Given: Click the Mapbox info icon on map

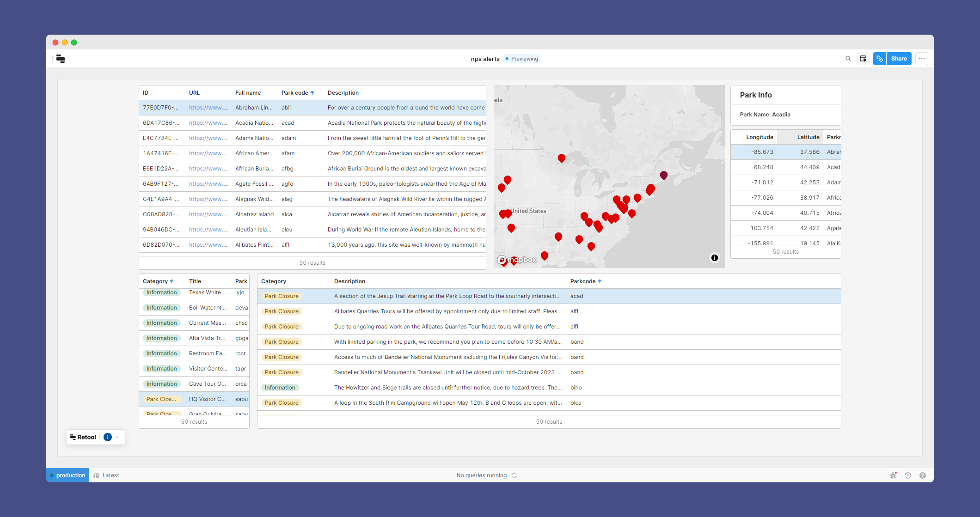Looking at the screenshot, I should tap(715, 258).
